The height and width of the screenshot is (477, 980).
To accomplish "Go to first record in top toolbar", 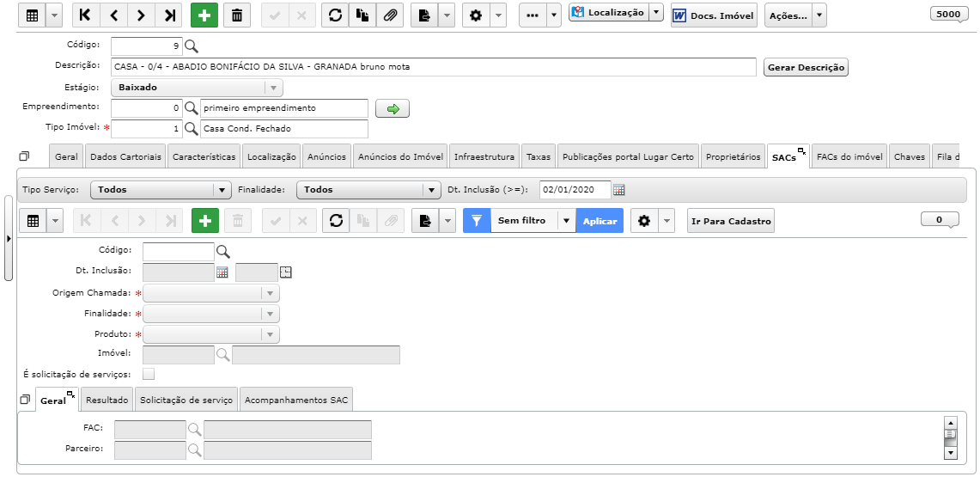I will (86, 15).
